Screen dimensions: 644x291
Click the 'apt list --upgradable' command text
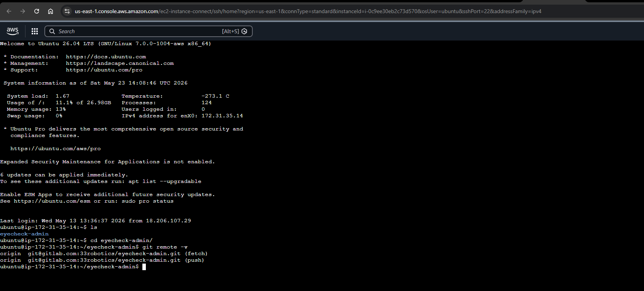(165, 181)
